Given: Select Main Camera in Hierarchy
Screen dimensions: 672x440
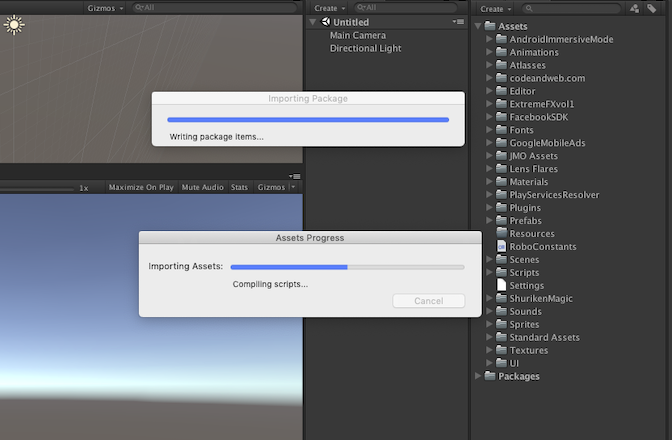Looking at the screenshot, I should (357, 35).
